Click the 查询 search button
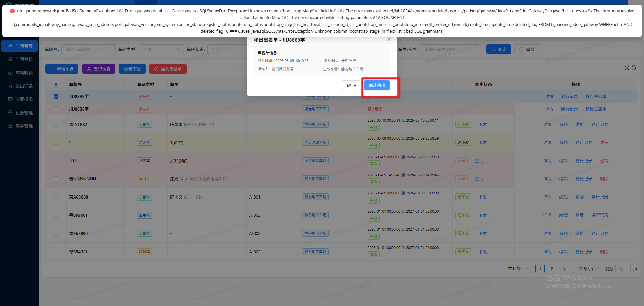This screenshot has height=306, width=644. [x=499, y=49]
